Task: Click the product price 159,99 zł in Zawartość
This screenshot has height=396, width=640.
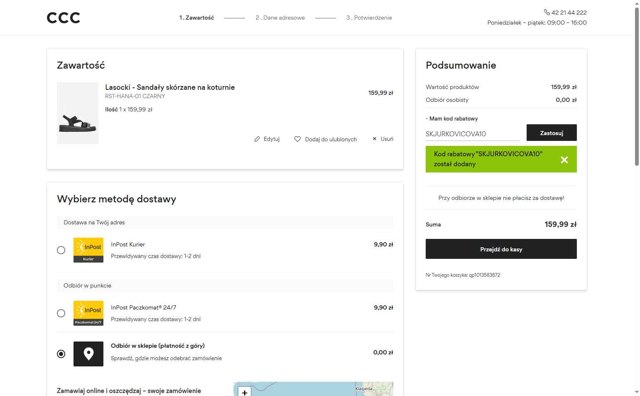Action: point(380,93)
